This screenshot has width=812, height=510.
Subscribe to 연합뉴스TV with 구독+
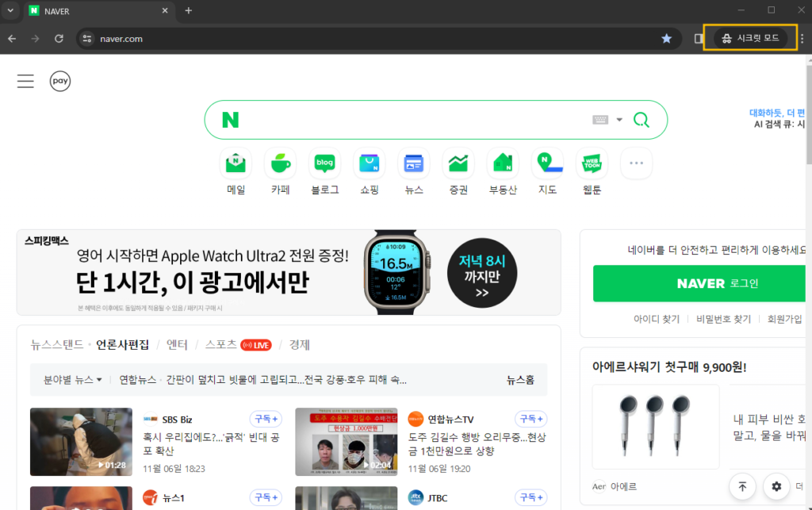tap(530, 419)
